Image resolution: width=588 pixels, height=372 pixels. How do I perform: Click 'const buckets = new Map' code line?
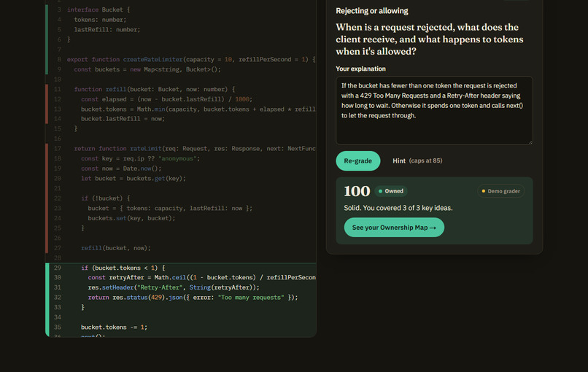[147, 69]
